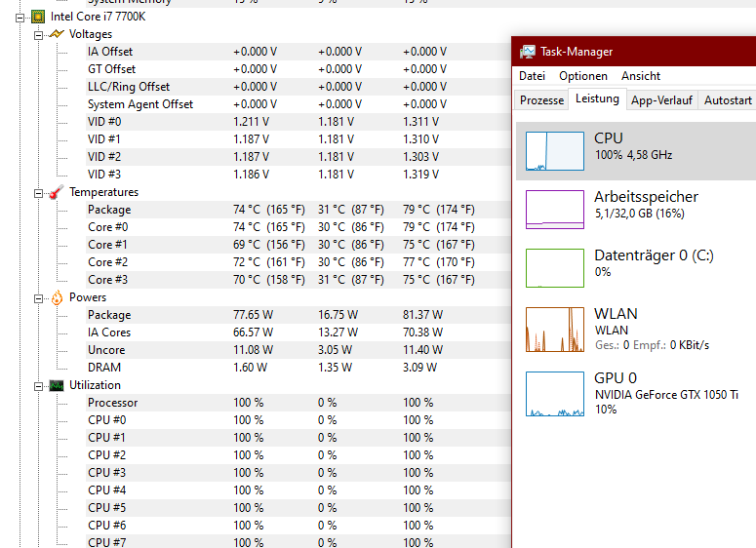
Task: Select the Powers tree label
Action: point(88,297)
